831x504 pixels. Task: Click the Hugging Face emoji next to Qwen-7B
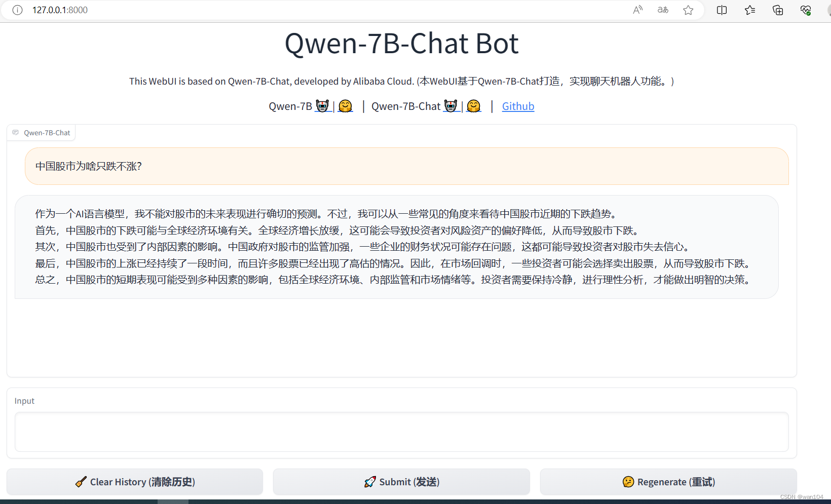(x=345, y=106)
